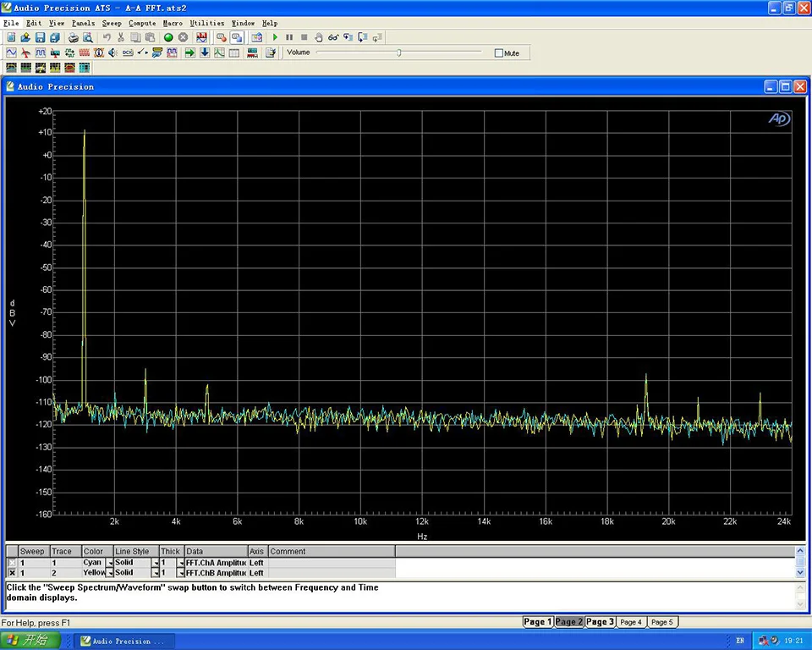Click the pause icon in the toolbar
Viewport: 812px width, 650px height.
coord(289,37)
